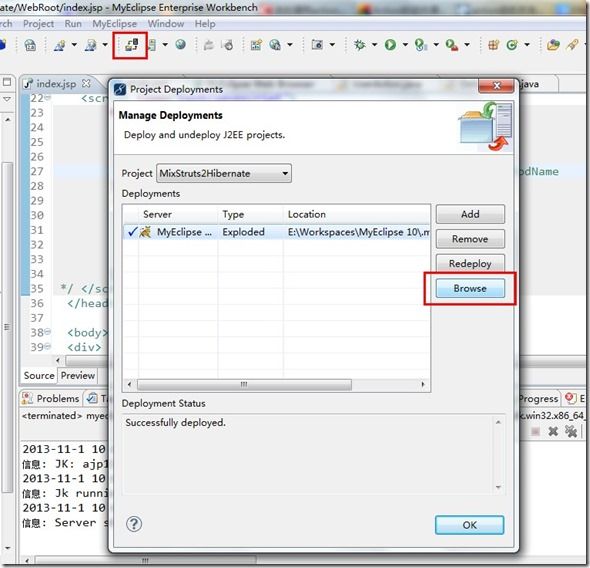Image resolution: width=590 pixels, height=568 pixels.
Task: Open the Project menu
Action: pyautogui.click(x=38, y=24)
